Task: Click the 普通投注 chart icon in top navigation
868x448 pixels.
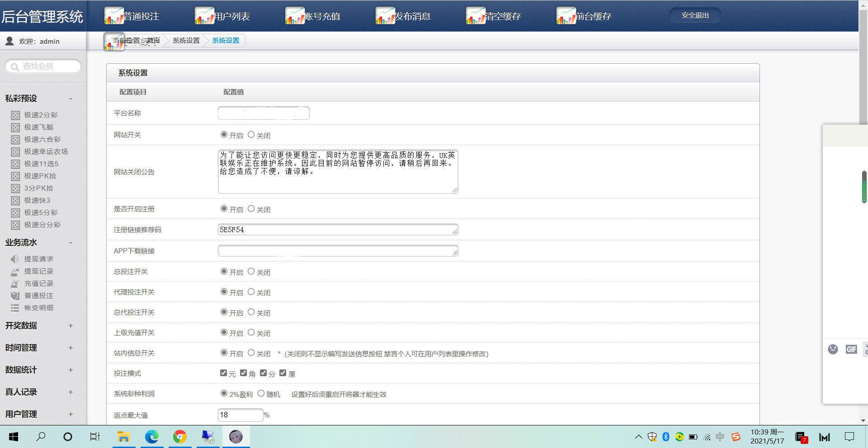Action: [x=114, y=16]
